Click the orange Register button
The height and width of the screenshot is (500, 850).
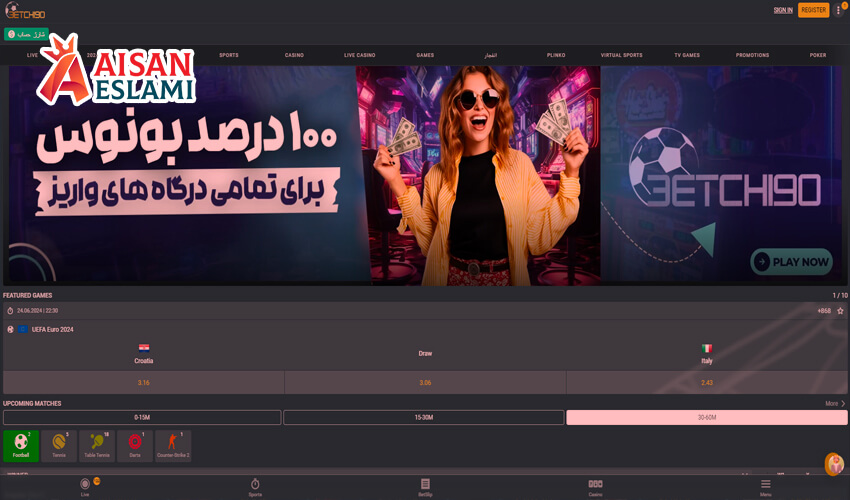tap(813, 10)
